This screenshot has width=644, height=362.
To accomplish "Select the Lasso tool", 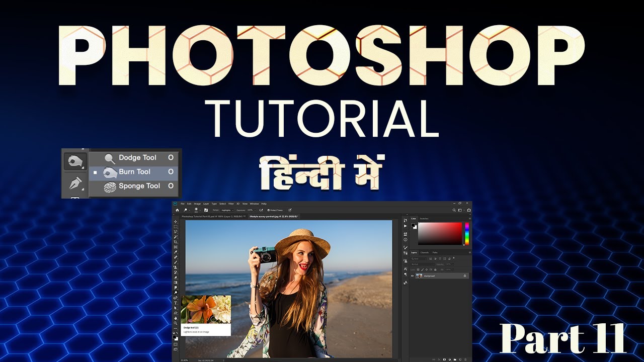I will 176,232.
